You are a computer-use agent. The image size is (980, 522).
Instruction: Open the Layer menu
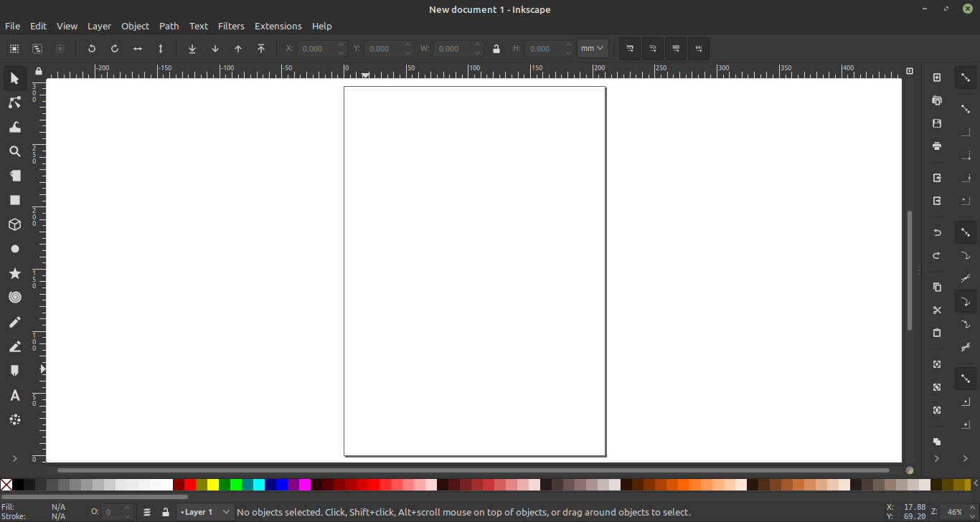click(x=99, y=26)
